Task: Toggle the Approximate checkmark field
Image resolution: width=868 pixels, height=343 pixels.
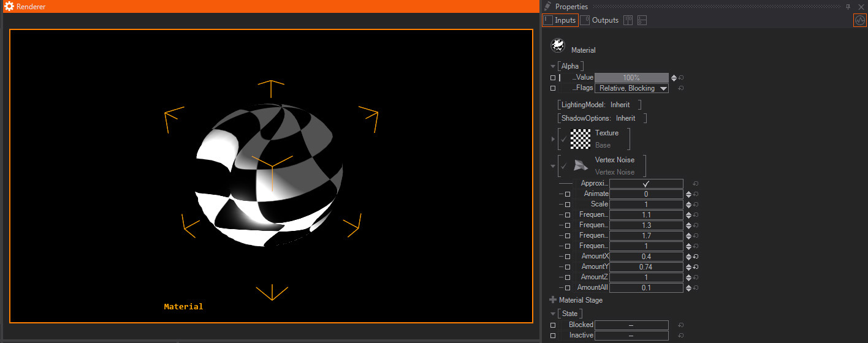Action: pyautogui.click(x=646, y=184)
